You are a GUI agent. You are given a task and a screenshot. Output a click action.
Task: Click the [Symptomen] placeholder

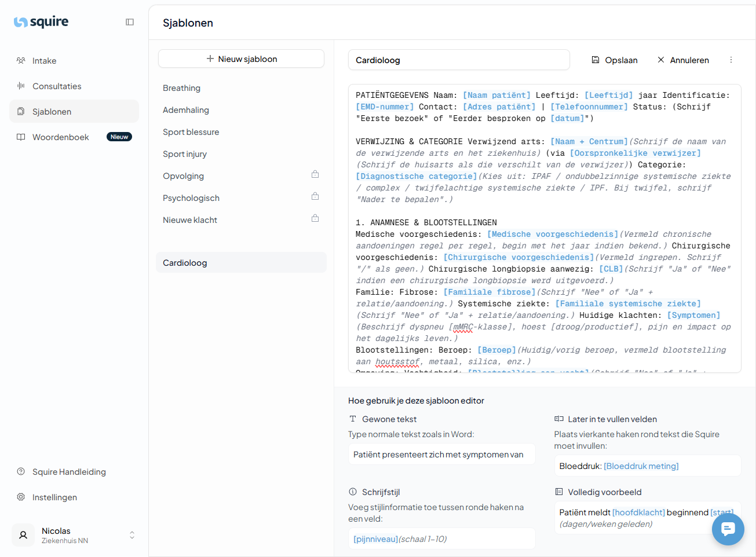693,316
